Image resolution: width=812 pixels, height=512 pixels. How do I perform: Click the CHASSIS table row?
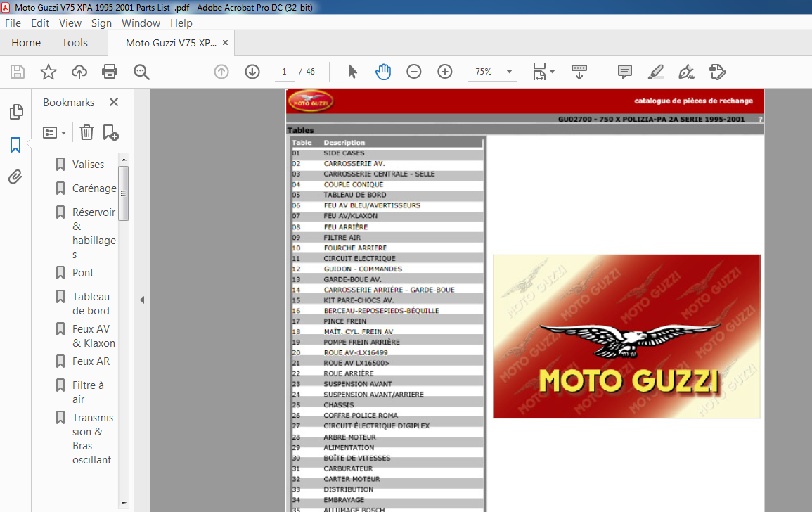click(x=387, y=404)
